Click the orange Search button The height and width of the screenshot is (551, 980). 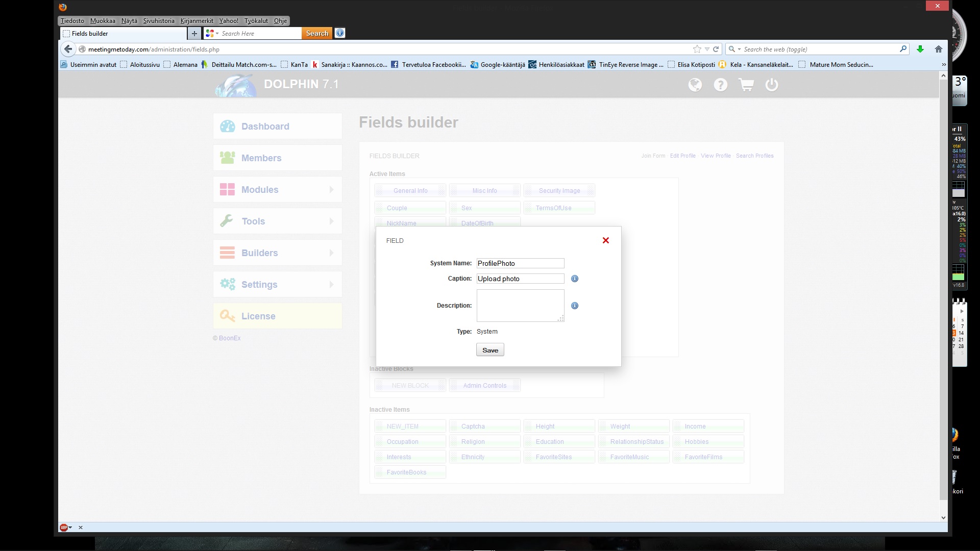tap(317, 33)
